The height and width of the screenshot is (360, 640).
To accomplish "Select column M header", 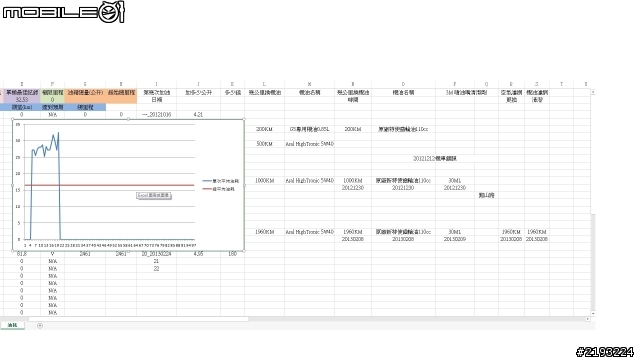I will pyautogui.click(x=309, y=84).
